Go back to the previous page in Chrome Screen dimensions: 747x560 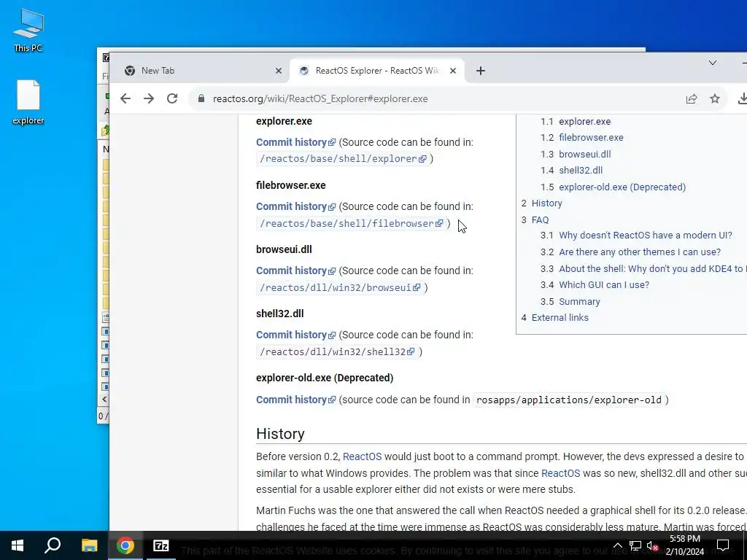click(x=125, y=98)
